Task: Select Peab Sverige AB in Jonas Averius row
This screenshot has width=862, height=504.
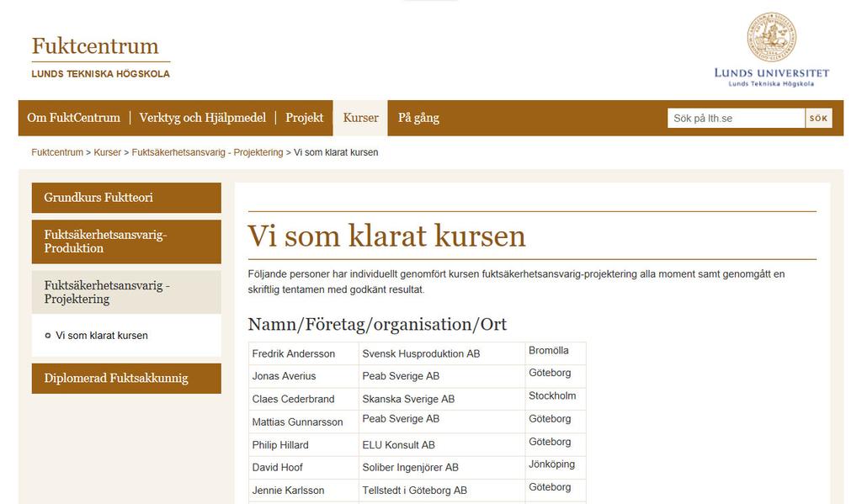Action: 441,376
